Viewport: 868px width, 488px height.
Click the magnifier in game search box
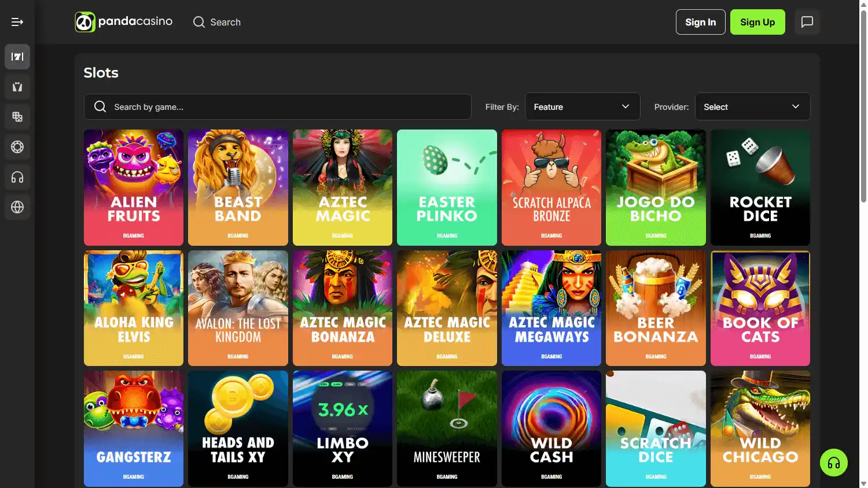(100, 107)
